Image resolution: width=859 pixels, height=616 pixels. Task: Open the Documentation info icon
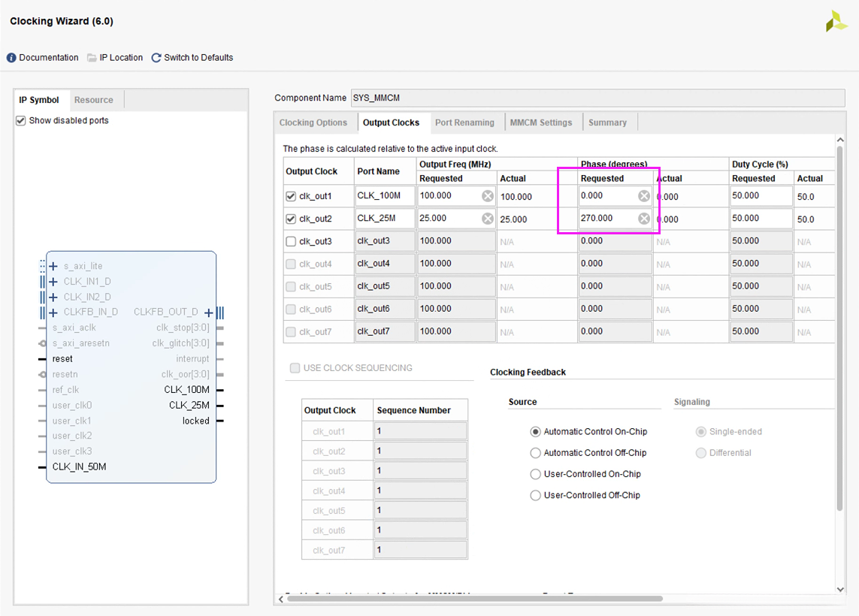click(11, 58)
